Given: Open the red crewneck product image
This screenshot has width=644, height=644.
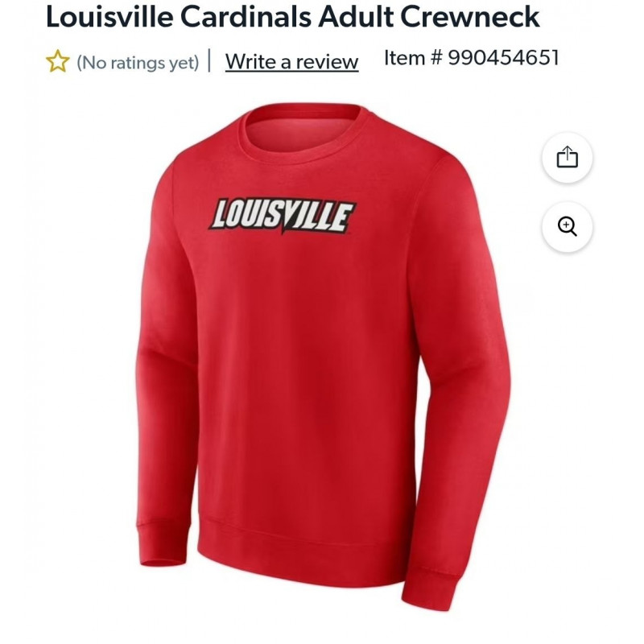Looking at the screenshot, I should [x=323, y=357].
